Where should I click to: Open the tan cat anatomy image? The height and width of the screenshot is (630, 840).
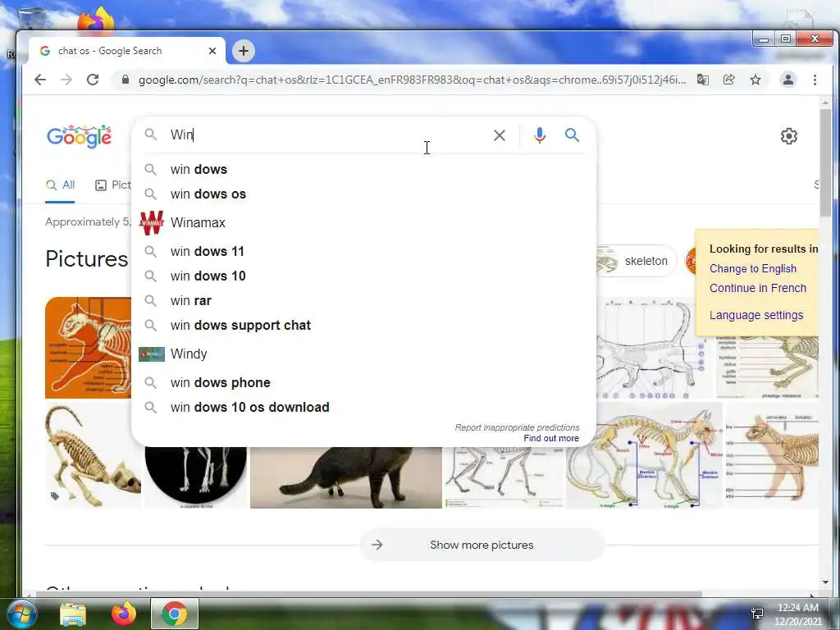[x=772, y=455]
